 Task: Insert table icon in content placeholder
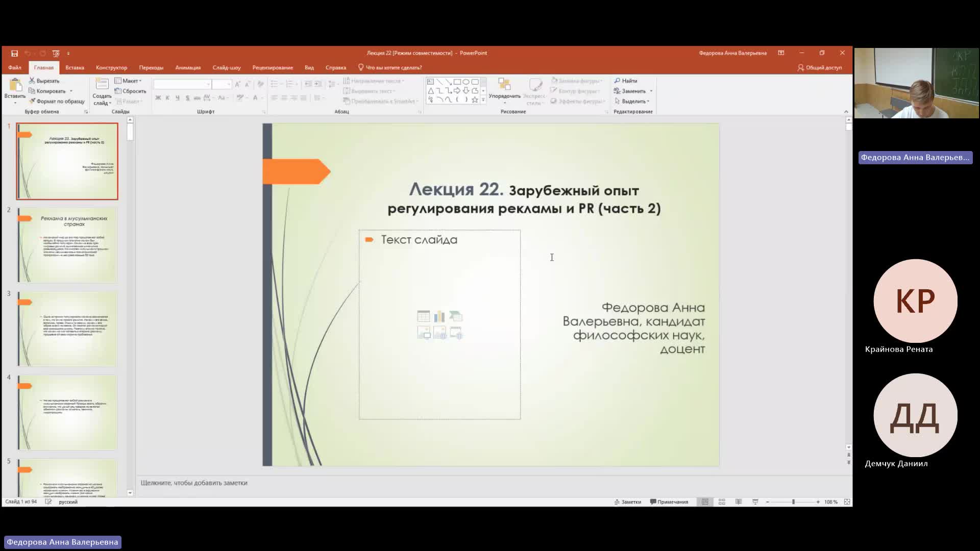pos(423,317)
